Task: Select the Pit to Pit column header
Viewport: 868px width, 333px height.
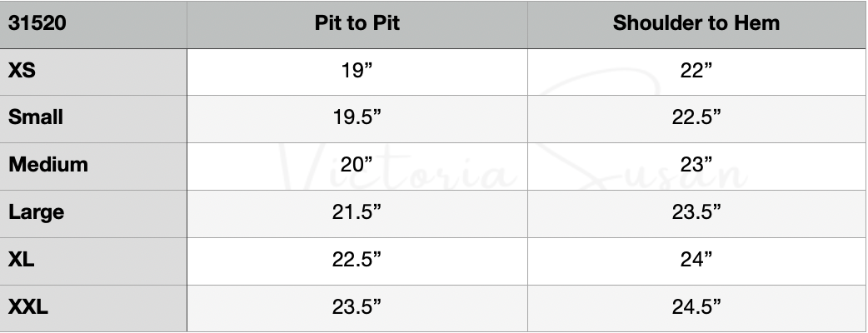Action: point(357,23)
